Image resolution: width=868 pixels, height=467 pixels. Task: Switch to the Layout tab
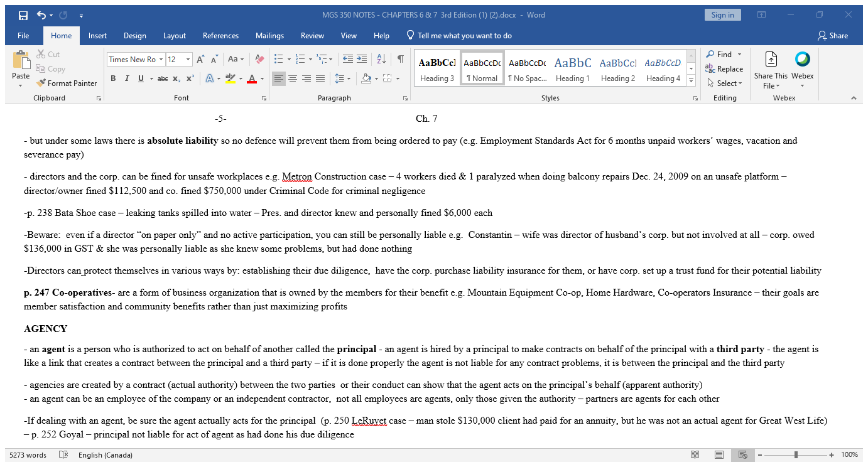coord(175,36)
